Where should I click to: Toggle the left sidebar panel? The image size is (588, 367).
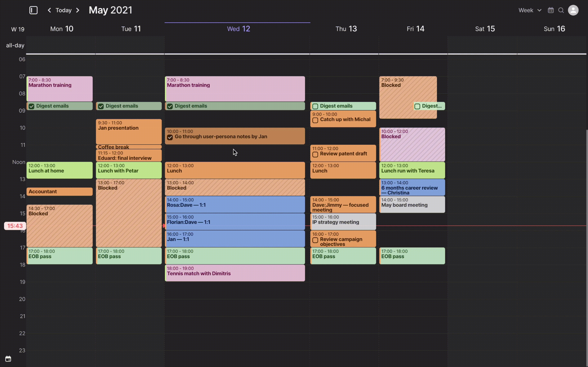33,10
